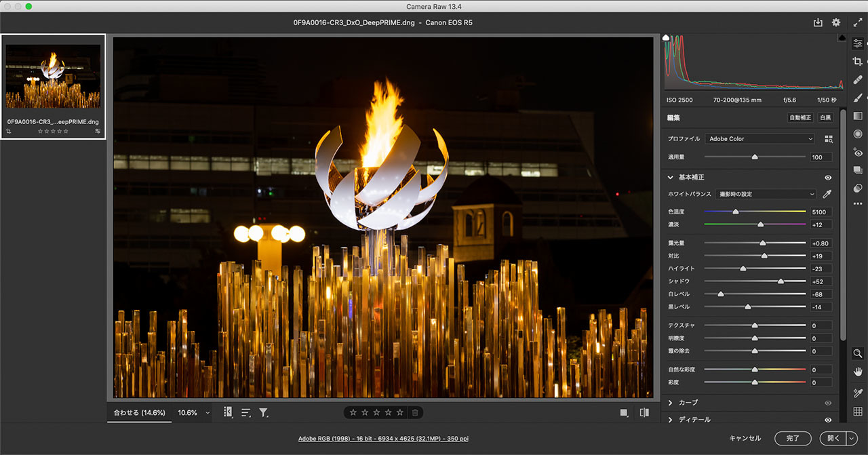Screen dimensions: 868x455
Task: Select the Spot Removal healing tool
Action: click(858, 80)
